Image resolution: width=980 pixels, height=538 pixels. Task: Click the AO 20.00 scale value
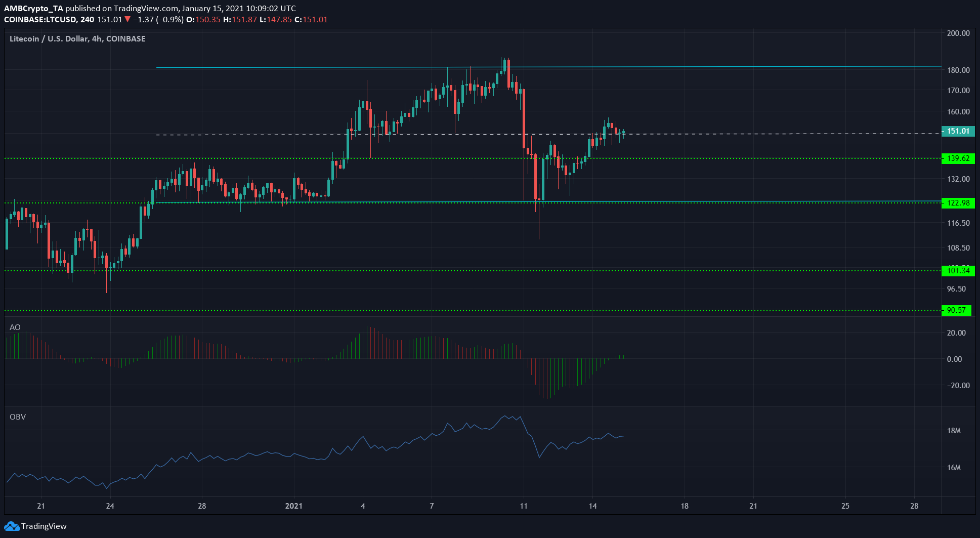click(x=956, y=333)
